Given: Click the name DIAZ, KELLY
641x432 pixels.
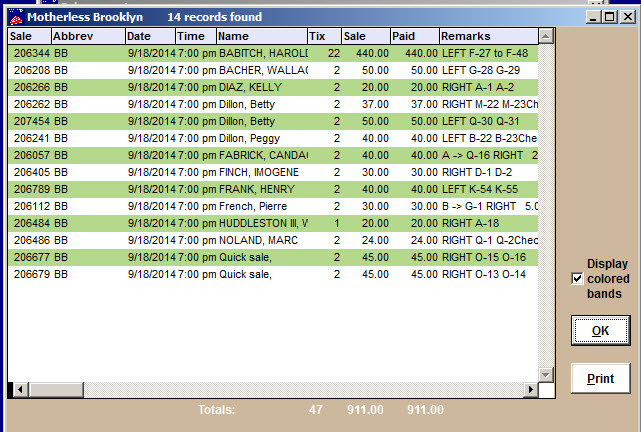Looking at the screenshot, I should (x=251, y=87).
